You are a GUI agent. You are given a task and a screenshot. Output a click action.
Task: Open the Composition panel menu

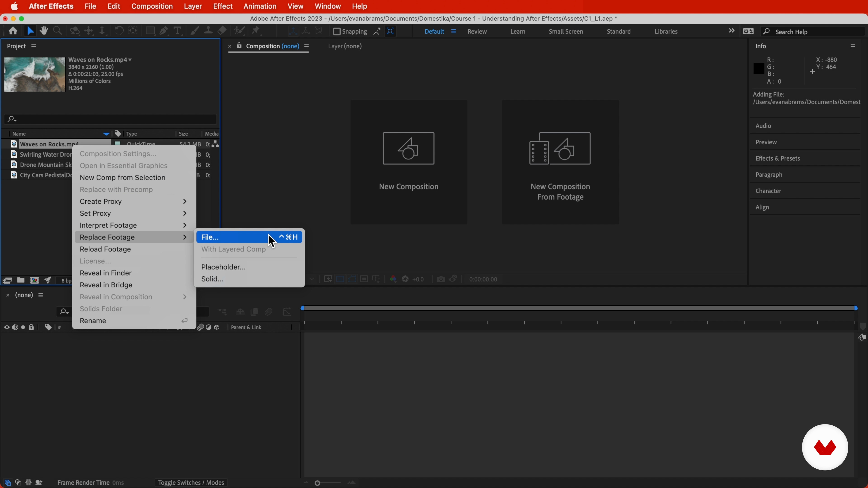coord(307,47)
